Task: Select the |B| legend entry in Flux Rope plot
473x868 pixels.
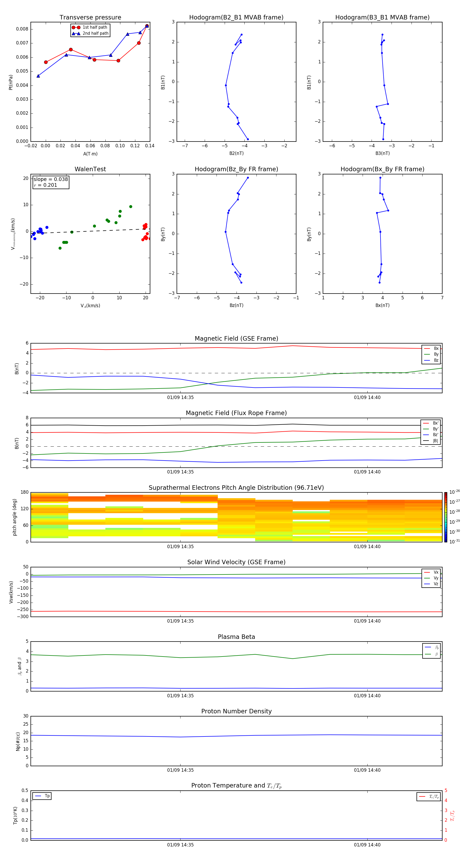Action: (431, 441)
